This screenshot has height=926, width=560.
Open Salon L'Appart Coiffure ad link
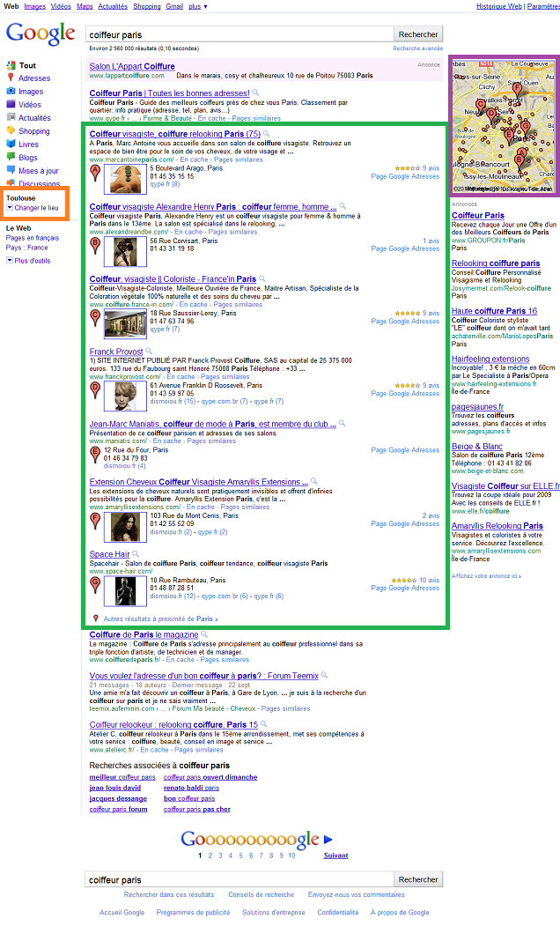pos(132,66)
